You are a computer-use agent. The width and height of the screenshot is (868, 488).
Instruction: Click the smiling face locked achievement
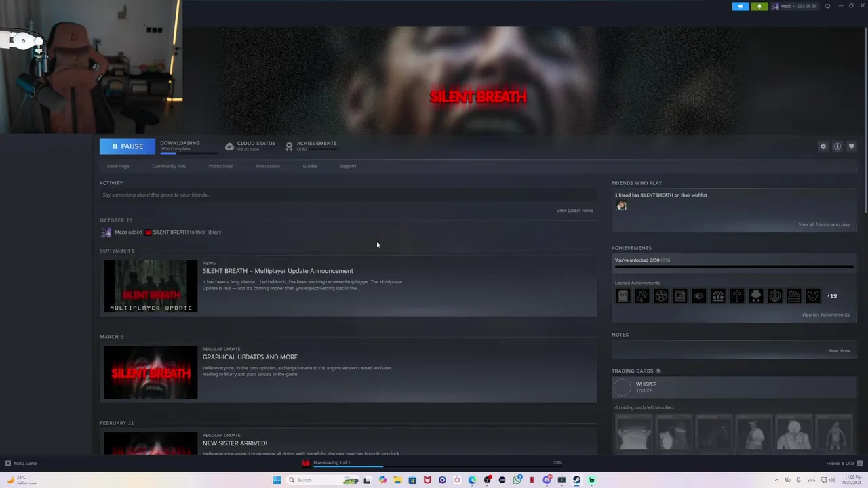point(812,296)
